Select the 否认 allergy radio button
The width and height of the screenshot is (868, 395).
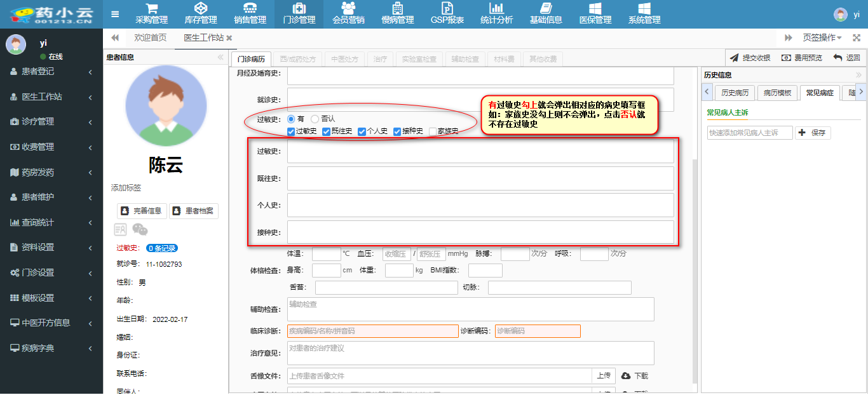pyautogui.click(x=315, y=119)
